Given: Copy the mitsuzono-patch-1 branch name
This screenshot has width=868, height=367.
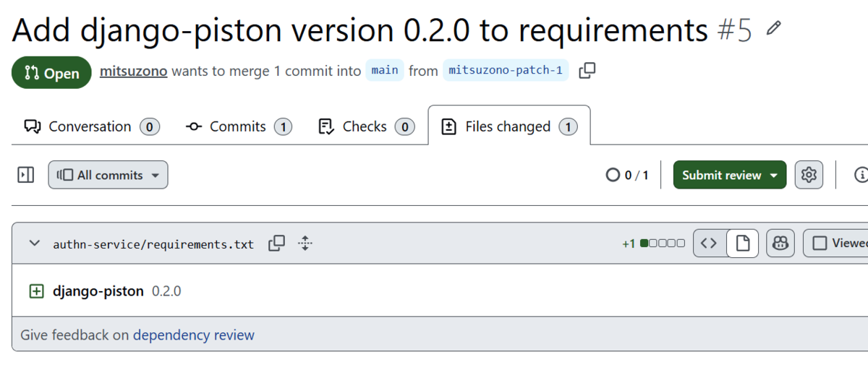Looking at the screenshot, I should [x=587, y=70].
